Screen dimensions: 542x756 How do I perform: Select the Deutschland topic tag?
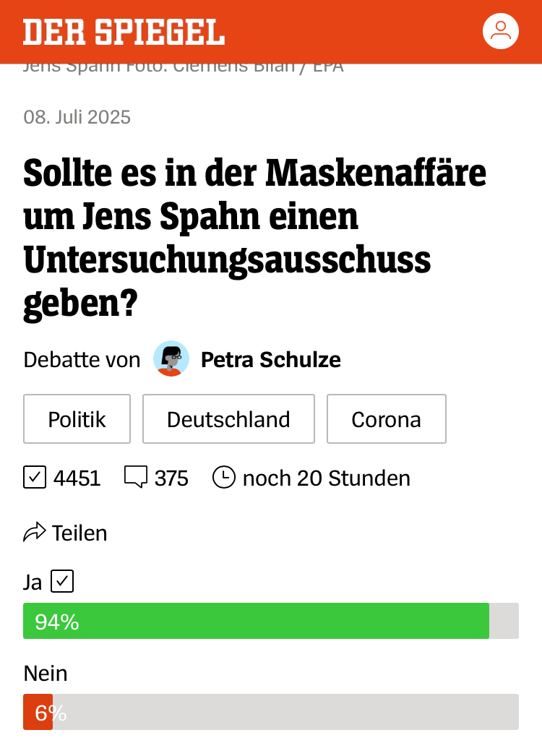[x=228, y=419]
